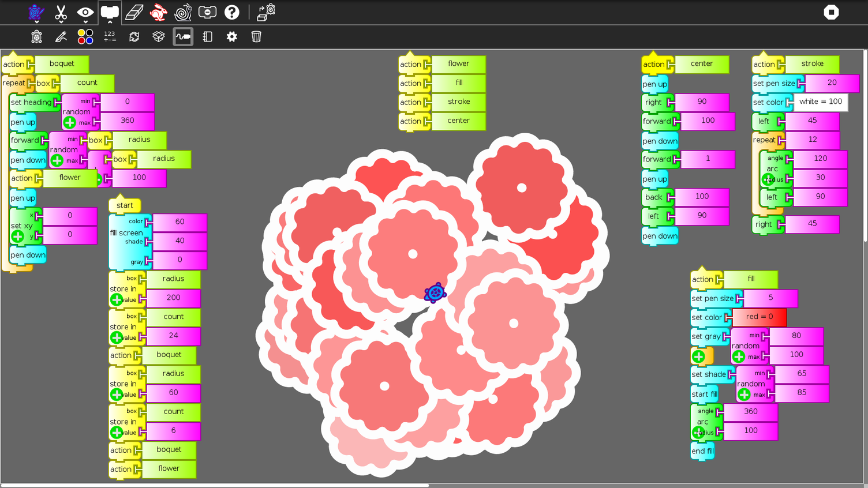868x488 pixels.
Task: Open the numbers palette (123 +-=)
Action: pos(109,36)
